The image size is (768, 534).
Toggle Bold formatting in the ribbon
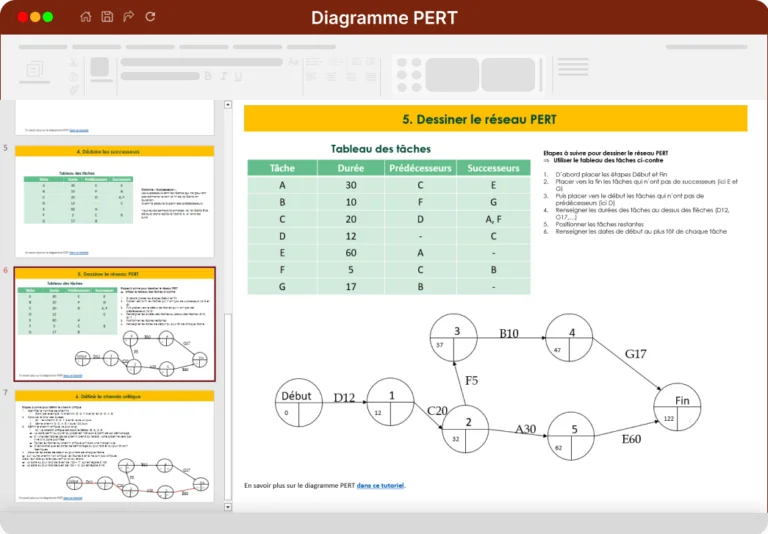[x=208, y=76]
